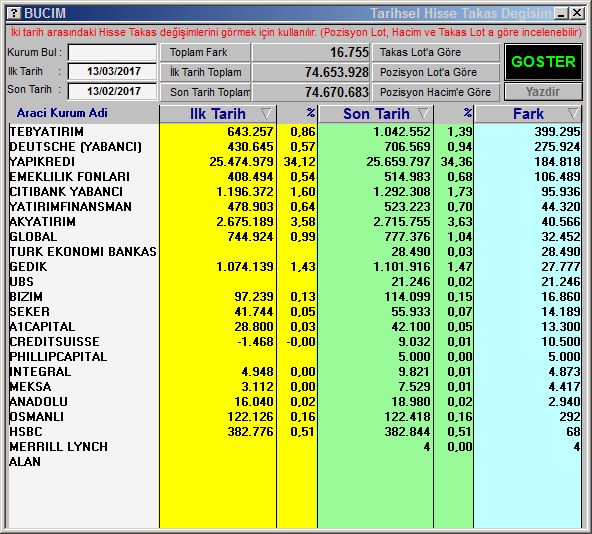Click the Ilk Tarih total 74.653.928
This screenshot has width=592, height=534.
click(337, 72)
